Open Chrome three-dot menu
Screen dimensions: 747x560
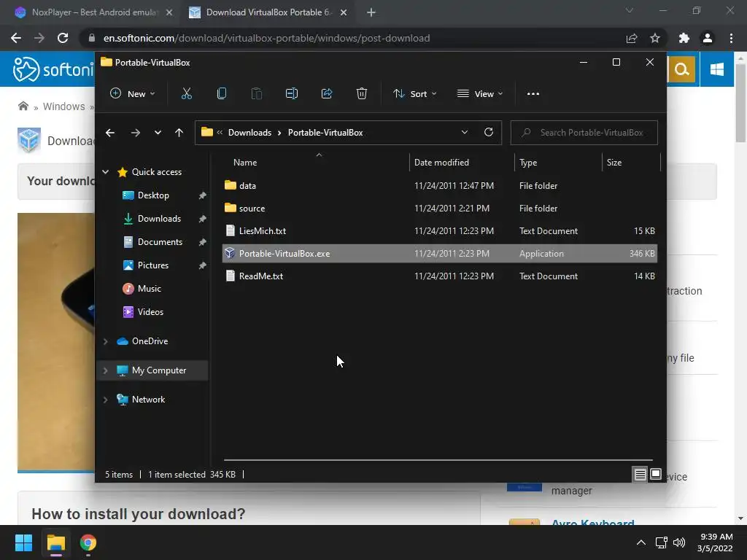click(731, 38)
